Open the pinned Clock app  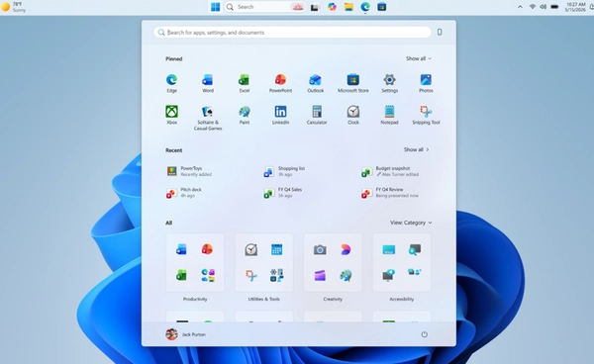pyautogui.click(x=353, y=115)
